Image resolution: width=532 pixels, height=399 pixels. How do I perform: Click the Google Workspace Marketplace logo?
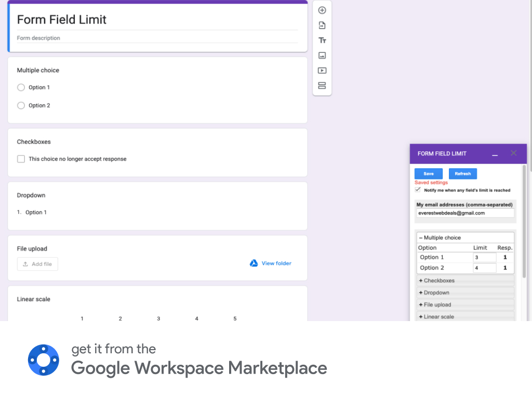(x=44, y=360)
